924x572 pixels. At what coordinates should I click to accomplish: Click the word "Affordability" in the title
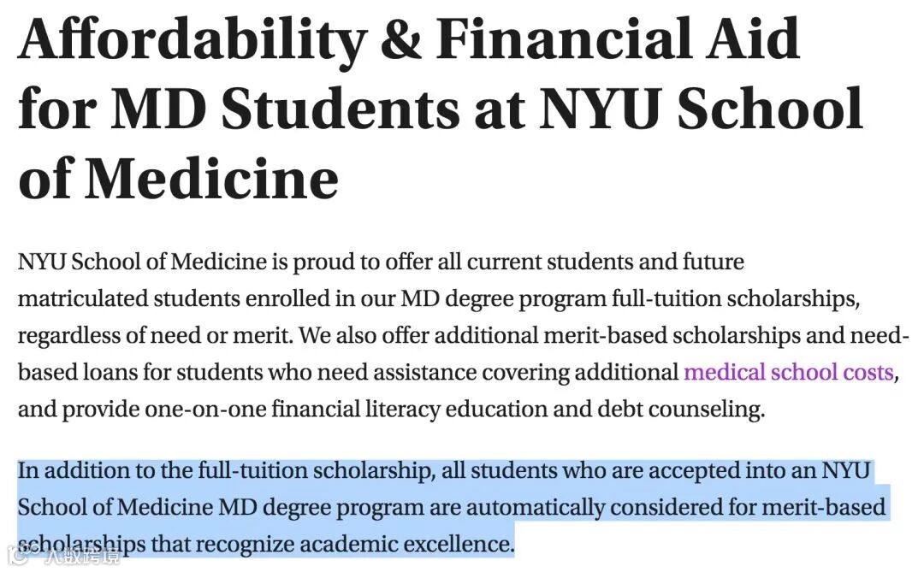(x=193, y=39)
